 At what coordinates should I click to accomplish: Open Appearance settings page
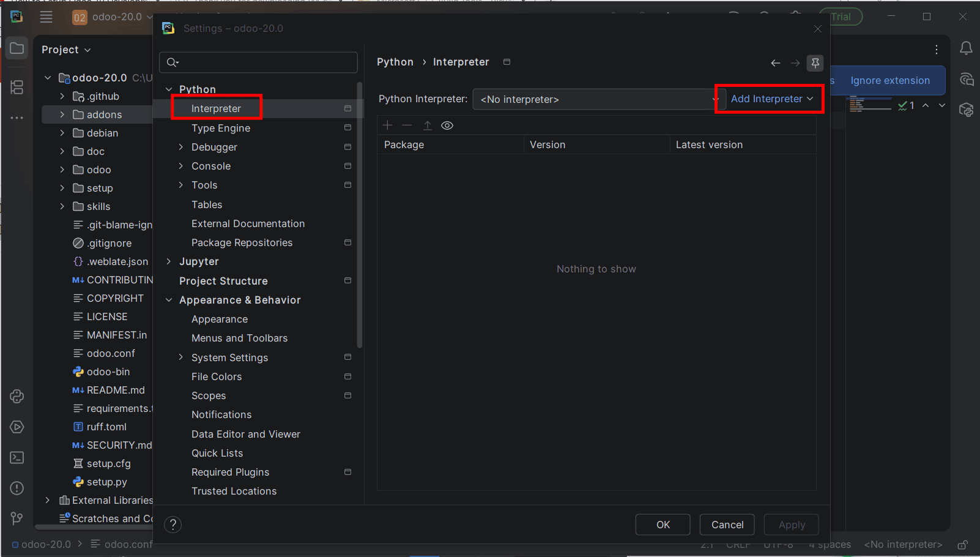click(220, 319)
